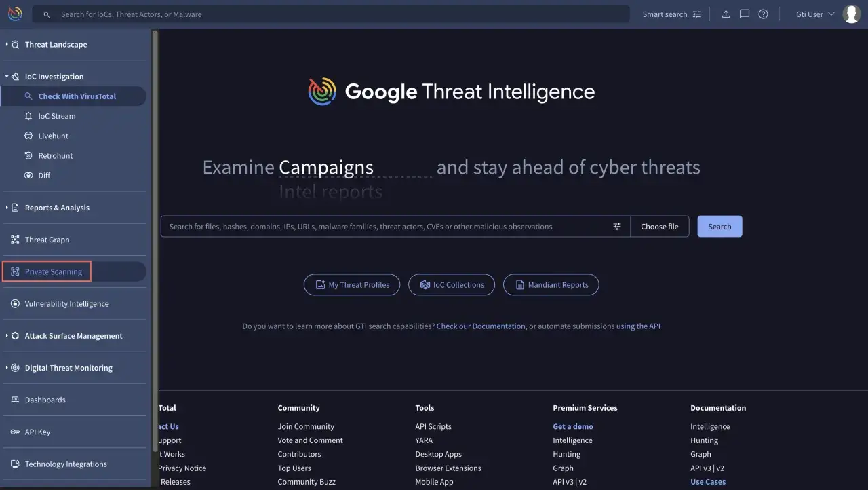The height and width of the screenshot is (490, 868).
Task: Click the Check With VirusTotal magnifier icon
Action: coord(28,96)
